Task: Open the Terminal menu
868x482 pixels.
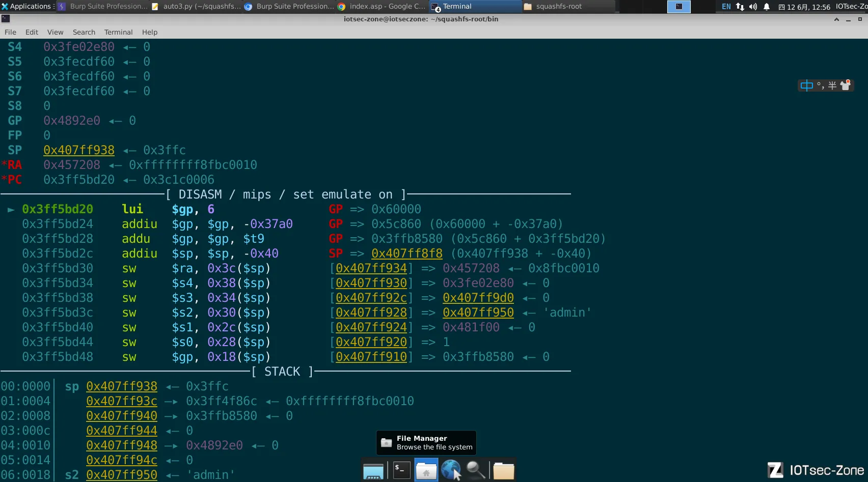Action: [118, 32]
